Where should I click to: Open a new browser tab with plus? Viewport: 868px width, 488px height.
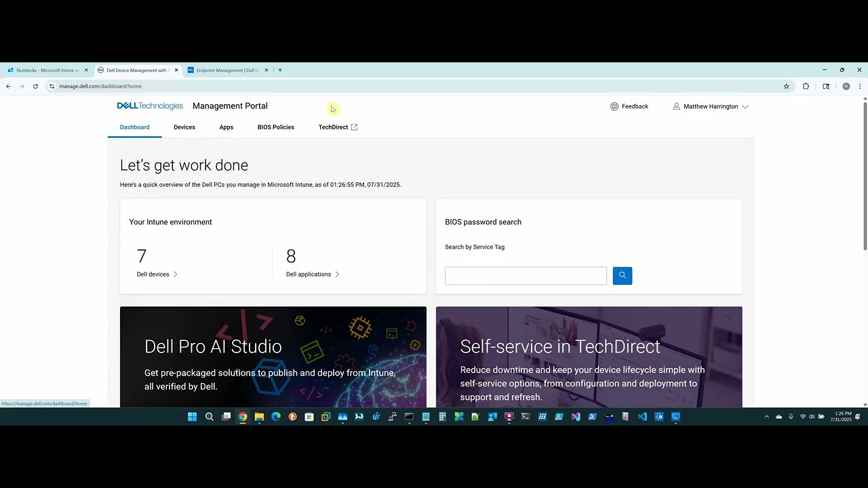(x=280, y=70)
